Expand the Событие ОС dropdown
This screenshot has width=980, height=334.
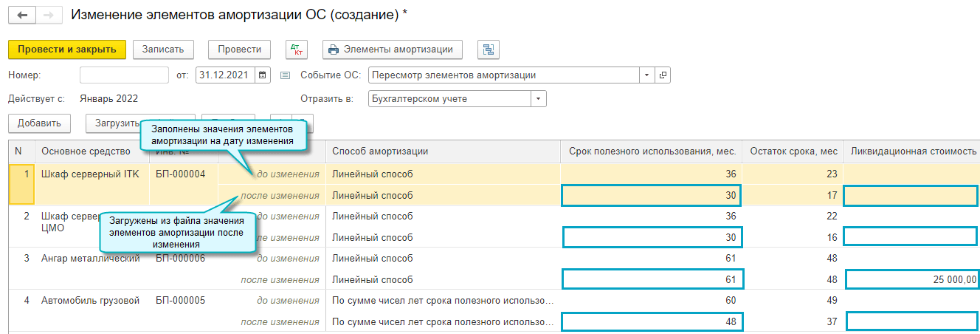(x=646, y=75)
